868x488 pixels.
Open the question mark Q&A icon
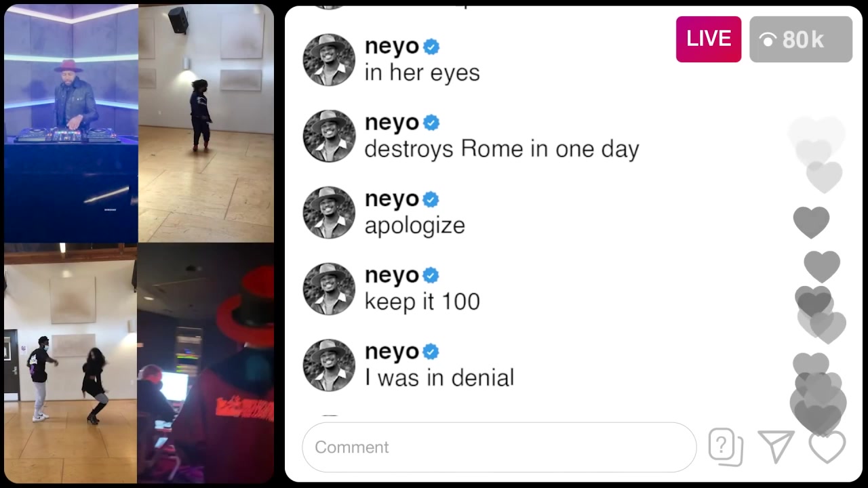click(726, 447)
